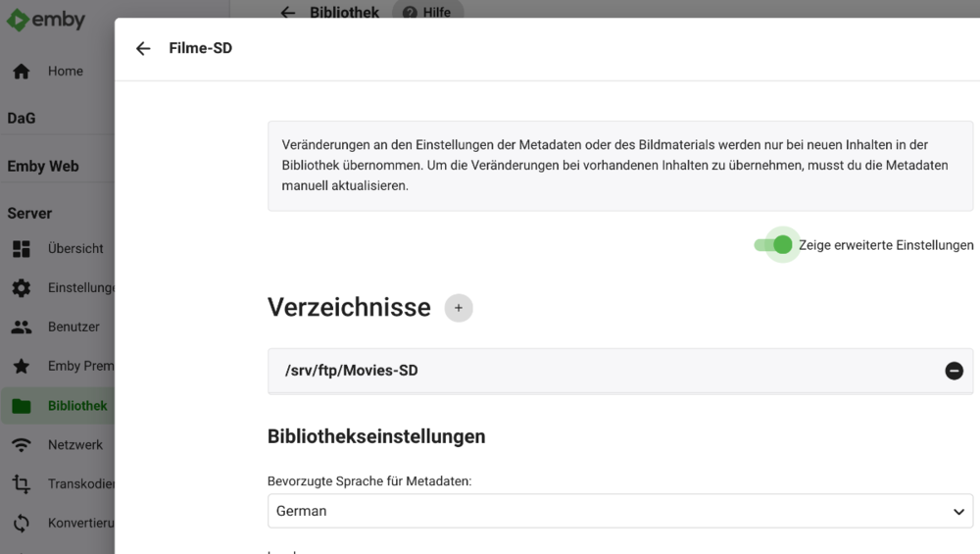Open the Home icon in sidebar

click(22, 72)
